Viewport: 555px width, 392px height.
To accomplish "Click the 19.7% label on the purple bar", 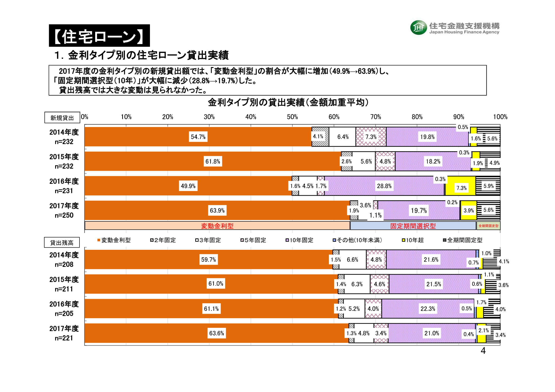I will click(419, 210).
